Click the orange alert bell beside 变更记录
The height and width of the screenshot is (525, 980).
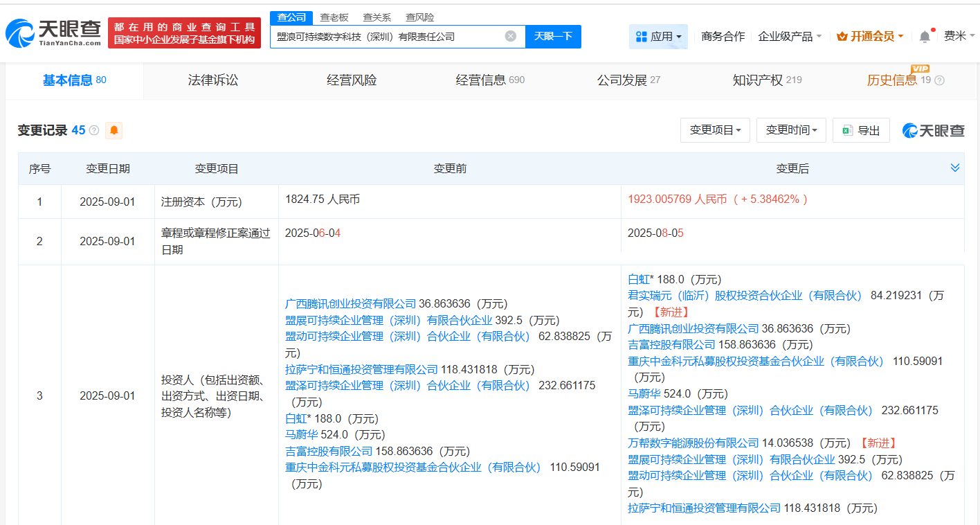click(114, 130)
